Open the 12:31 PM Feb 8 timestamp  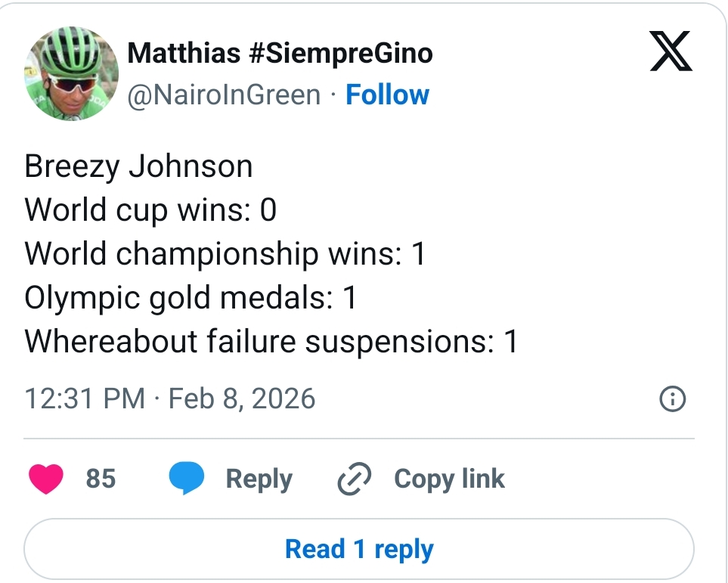tap(170, 398)
